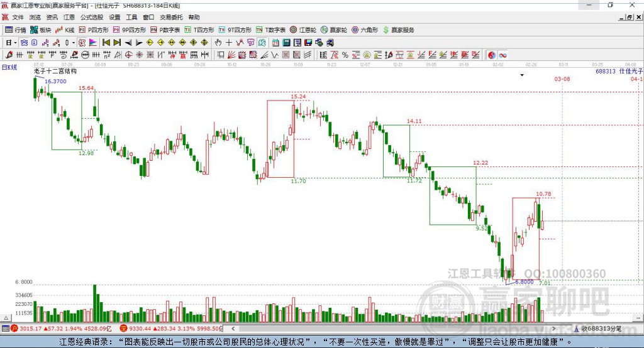Open the T四方形 tool

[x=199, y=30]
